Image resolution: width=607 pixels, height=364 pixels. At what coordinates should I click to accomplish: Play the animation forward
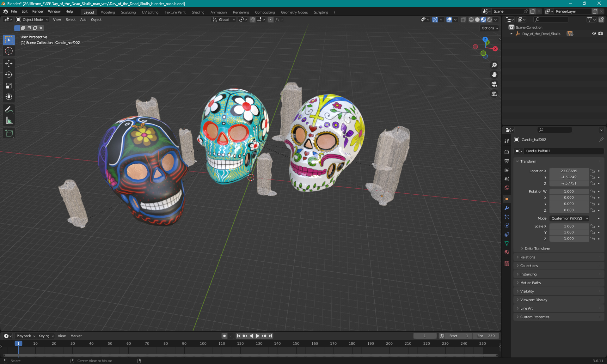pos(257,336)
